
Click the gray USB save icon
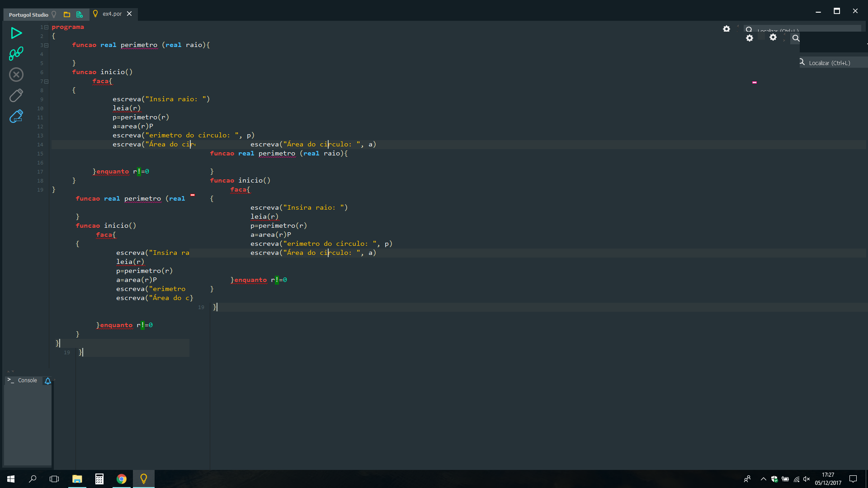tap(16, 95)
